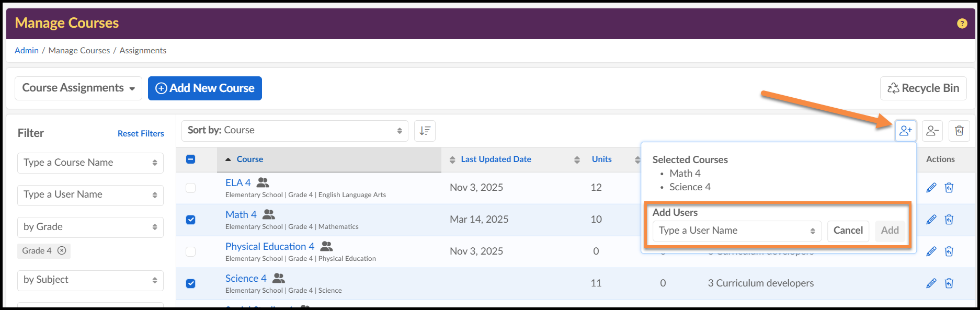This screenshot has height=310, width=980.
Task: Click the remove users from courses icon
Action: click(x=932, y=131)
